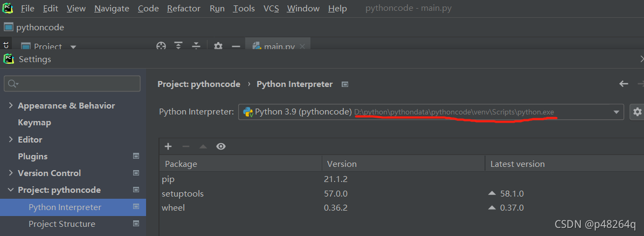Expand the Editor settings section
644x236 pixels.
[x=11, y=140]
